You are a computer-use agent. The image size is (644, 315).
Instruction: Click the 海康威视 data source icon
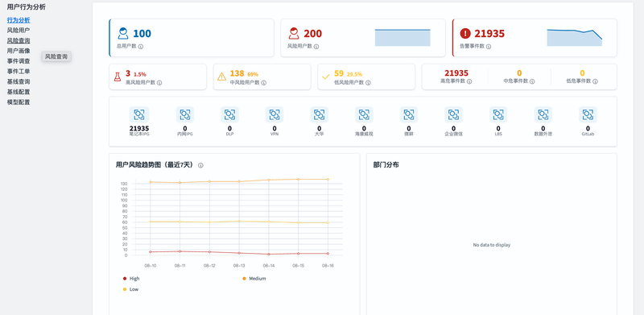coord(365,114)
